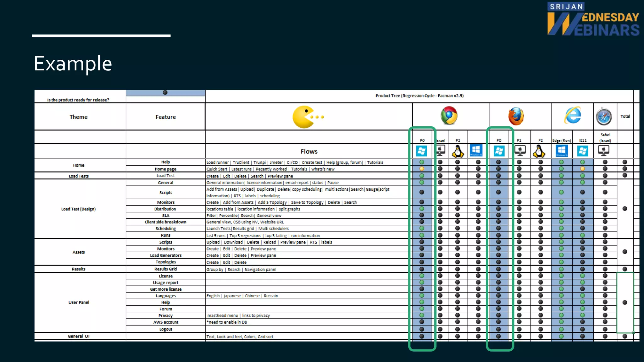This screenshot has width=644, height=362.
Task: Click the green status dot in Help row under Edge (Ron)
Action: click(561, 162)
